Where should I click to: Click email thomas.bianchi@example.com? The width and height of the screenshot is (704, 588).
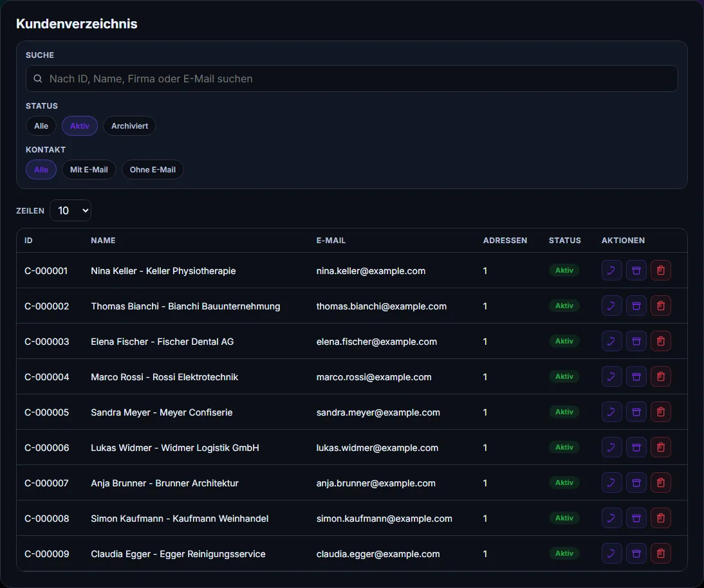point(382,306)
